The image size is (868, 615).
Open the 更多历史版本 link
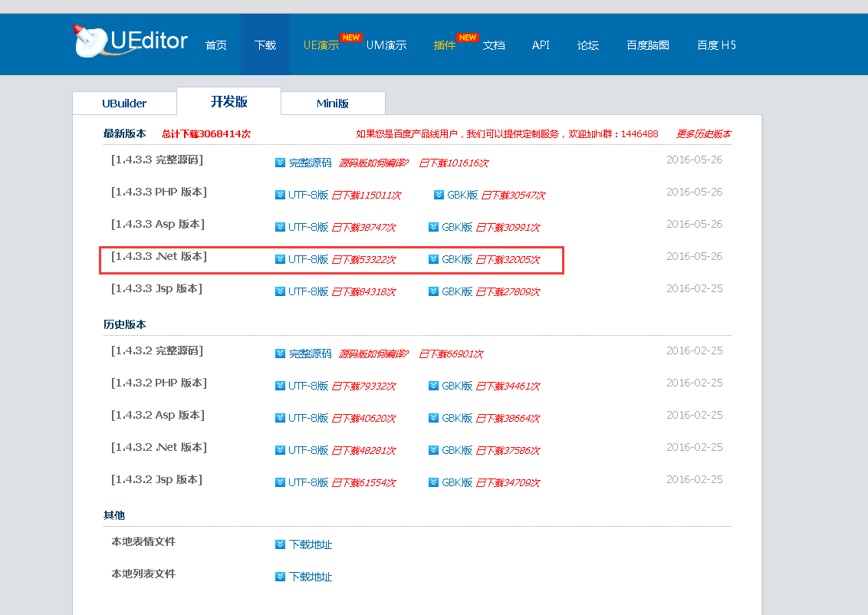(704, 134)
